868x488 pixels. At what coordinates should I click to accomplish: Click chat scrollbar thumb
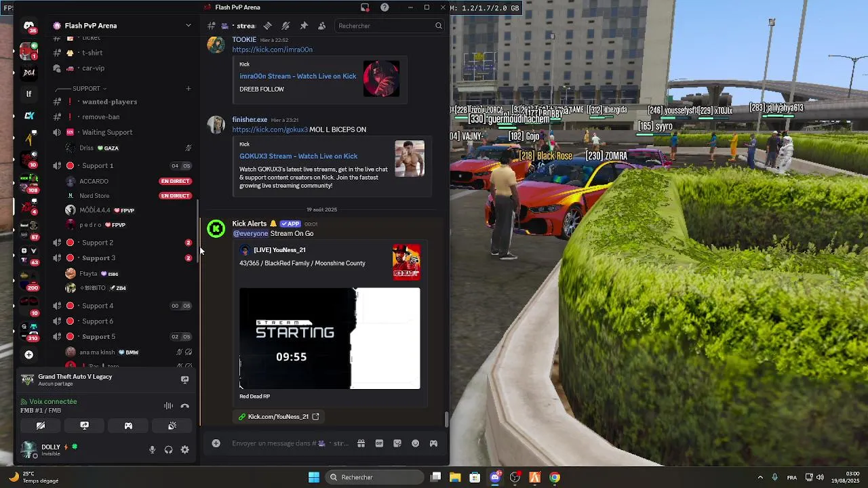coord(446,420)
